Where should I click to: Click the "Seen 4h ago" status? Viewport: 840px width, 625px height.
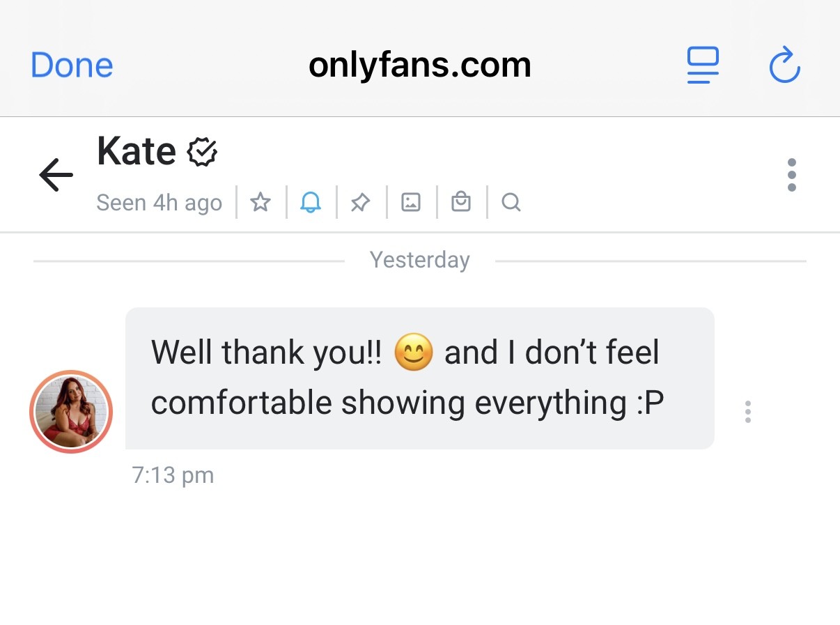159,203
